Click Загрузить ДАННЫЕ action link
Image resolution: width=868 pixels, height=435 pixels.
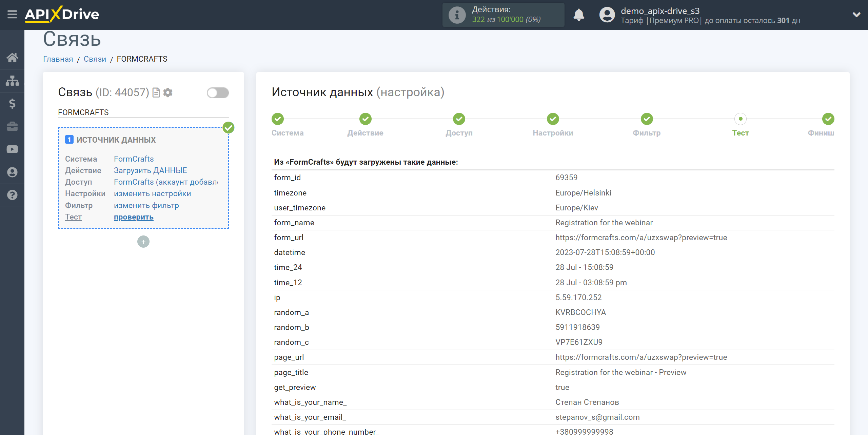tap(150, 170)
